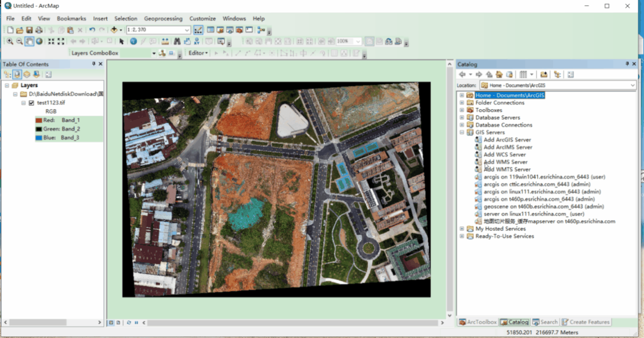
Task: Click Catalog home folder icon
Action: [x=499, y=74]
